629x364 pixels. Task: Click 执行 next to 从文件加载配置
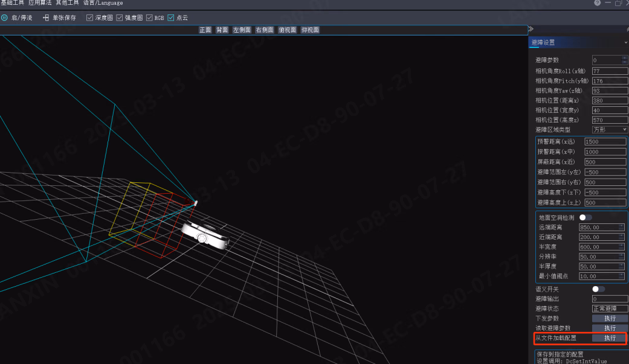click(610, 338)
